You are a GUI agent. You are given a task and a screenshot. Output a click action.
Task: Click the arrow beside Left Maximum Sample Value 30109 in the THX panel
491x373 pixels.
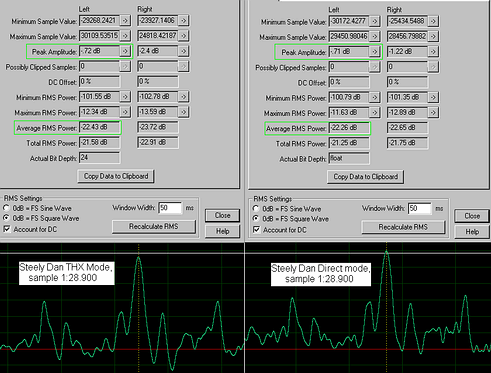pos(125,36)
